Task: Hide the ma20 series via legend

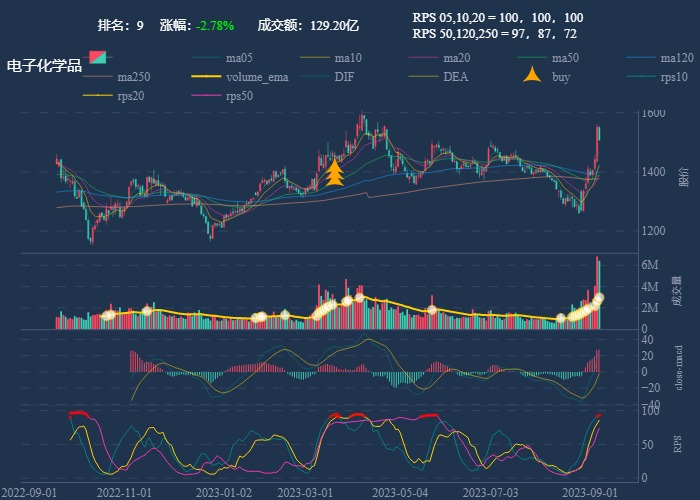Action: [423, 57]
